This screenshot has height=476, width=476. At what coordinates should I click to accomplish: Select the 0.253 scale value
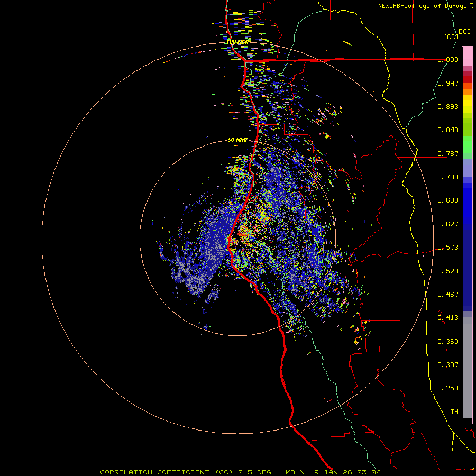pos(448,388)
